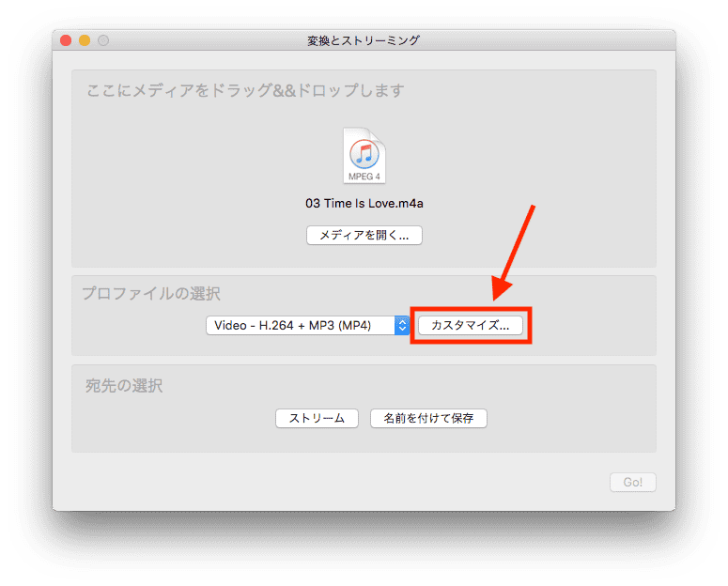Viewport: 728px width, 586px height.
Task: Open the メディアを開く... button
Action: coord(364,236)
